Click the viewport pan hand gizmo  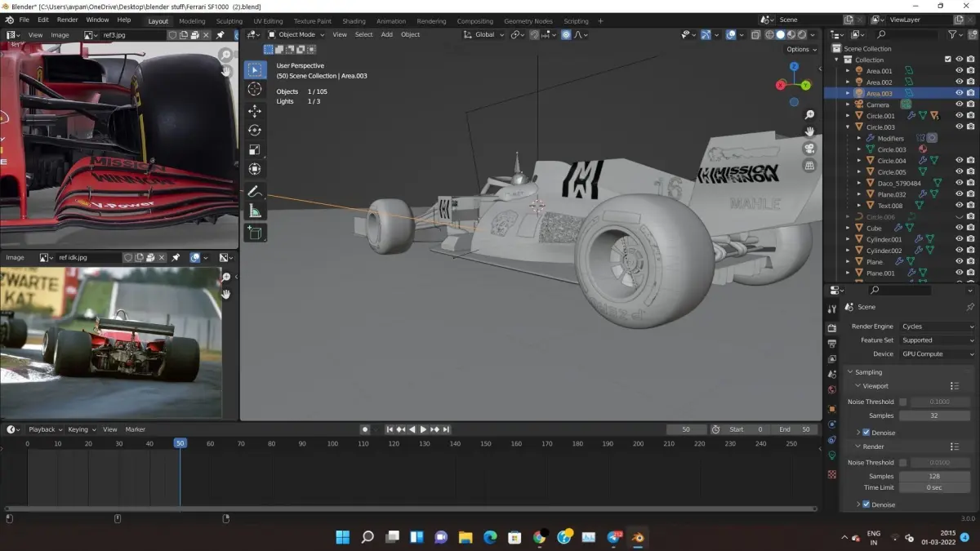pos(809,131)
